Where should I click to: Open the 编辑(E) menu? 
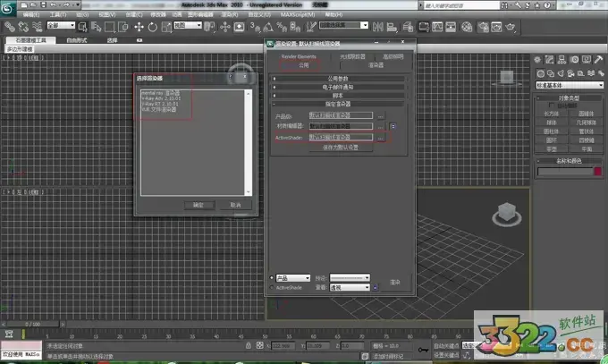(31, 14)
